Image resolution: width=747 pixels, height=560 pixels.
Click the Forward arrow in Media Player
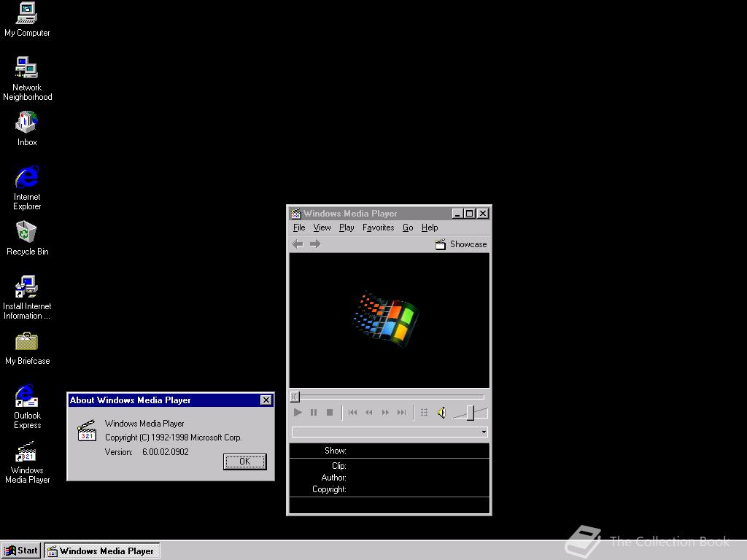click(x=315, y=244)
